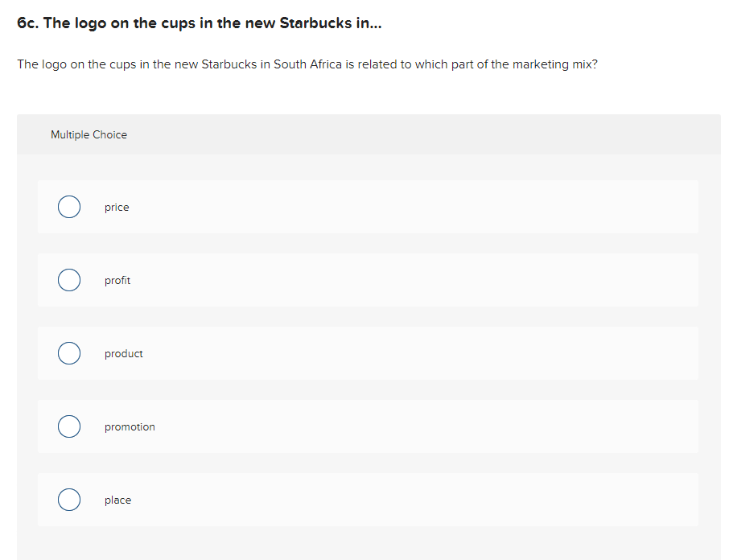Click the Multiple Choice header label
The width and height of the screenshot is (729, 560).
[x=89, y=134]
